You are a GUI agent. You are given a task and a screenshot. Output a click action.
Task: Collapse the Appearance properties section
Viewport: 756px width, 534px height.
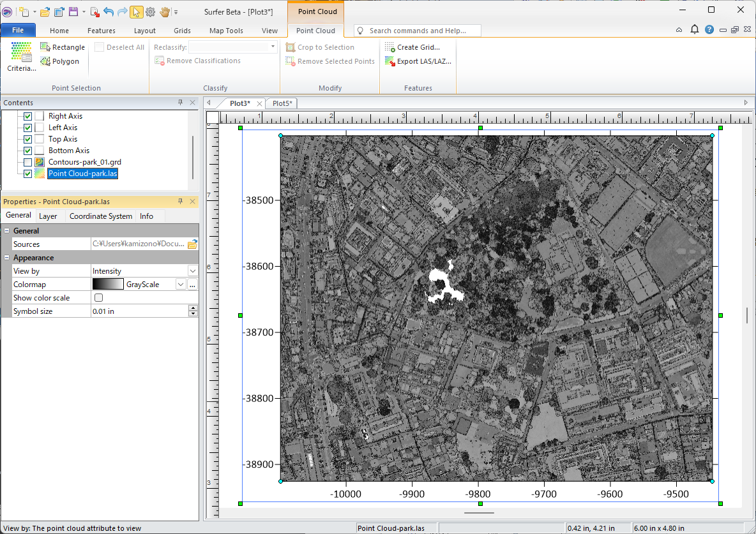tap(7, 258)
